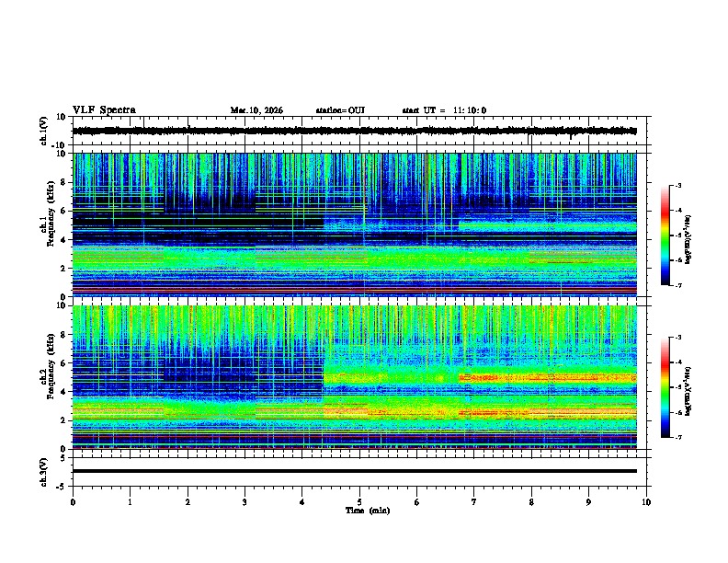Click the ch.2 "Frequency (kHz)" axis label
The height and width of the screenshot is (563, 728).
point(51,366)
